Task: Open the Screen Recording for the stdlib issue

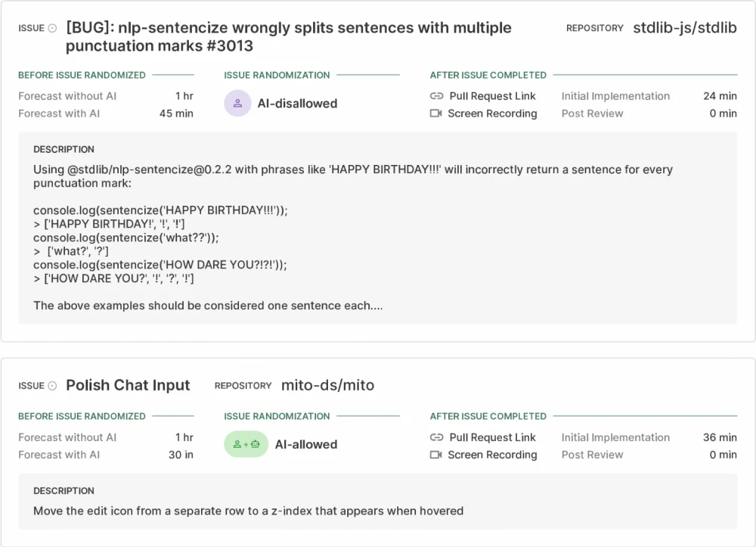Action: [492, 113]
